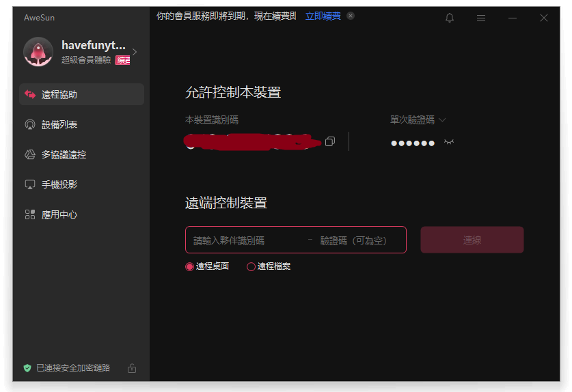Click the user avatar rocket image
Image resolution: width=572 pixels, height=392 pixels.
tap(38, 52)
